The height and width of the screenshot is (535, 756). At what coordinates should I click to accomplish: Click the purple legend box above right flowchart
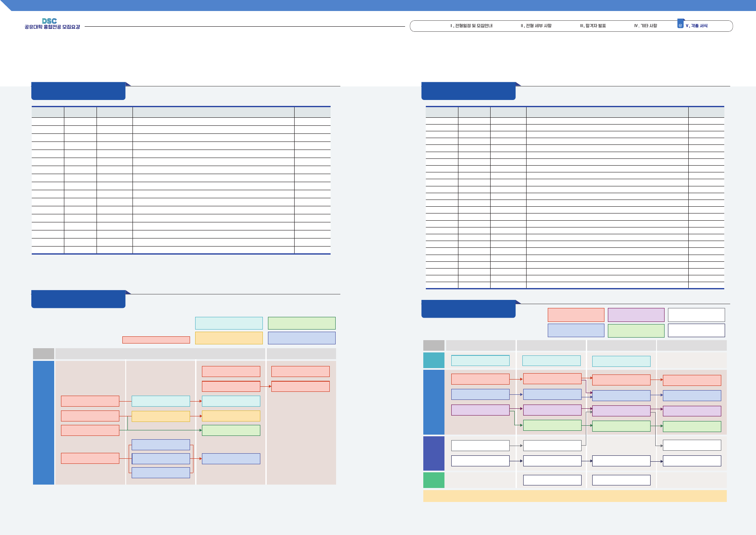(x=636, y=315)
